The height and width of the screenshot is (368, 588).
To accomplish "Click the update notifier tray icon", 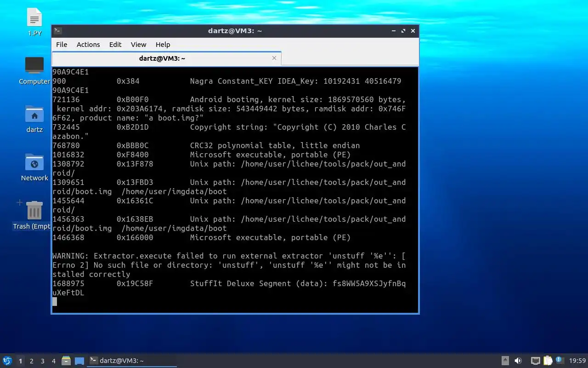I will tap(559, 360).
